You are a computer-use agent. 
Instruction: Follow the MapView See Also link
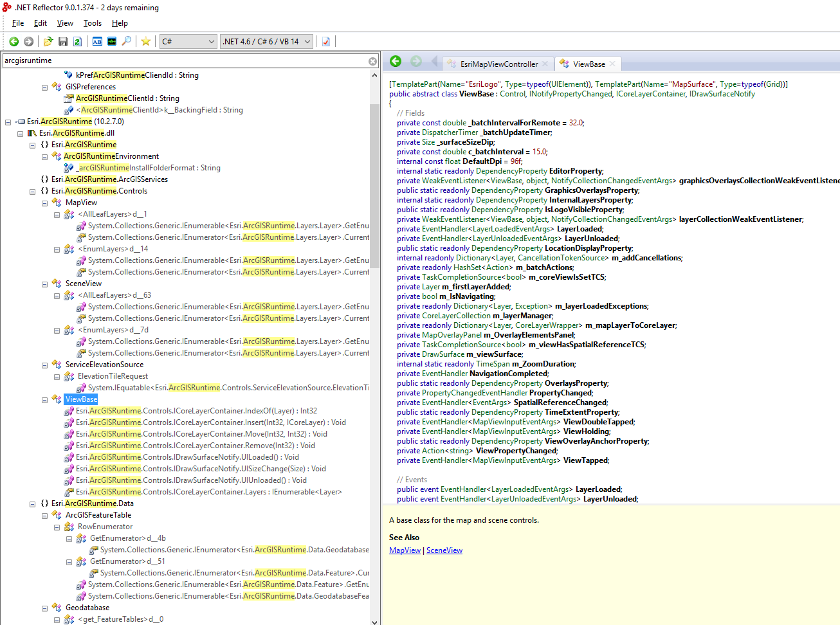coord(405,550)
